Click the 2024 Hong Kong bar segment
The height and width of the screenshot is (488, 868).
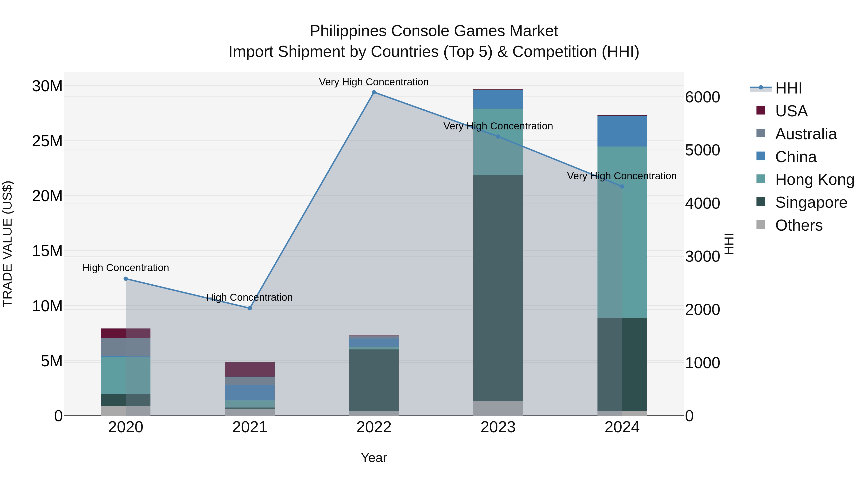(622, 232)
